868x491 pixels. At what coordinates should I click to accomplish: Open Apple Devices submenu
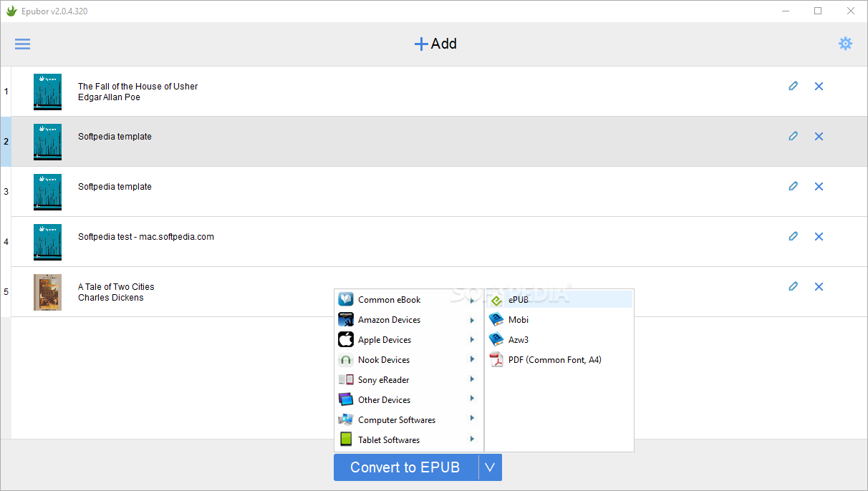409,340
